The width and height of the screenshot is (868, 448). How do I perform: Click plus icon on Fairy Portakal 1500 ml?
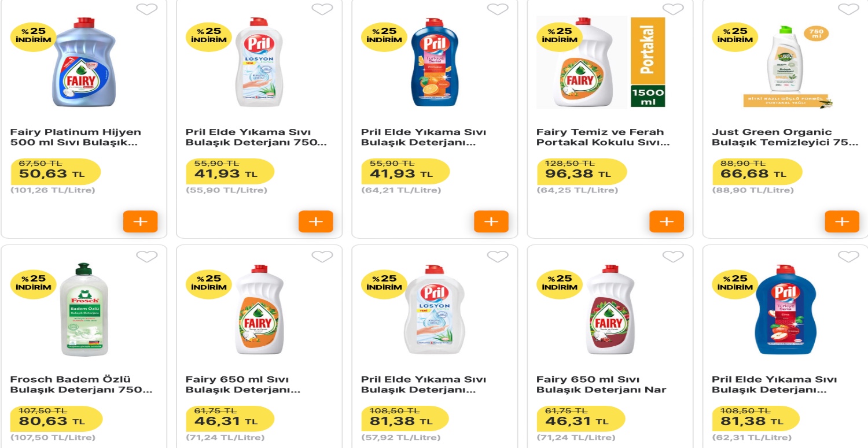click(666, 221)
